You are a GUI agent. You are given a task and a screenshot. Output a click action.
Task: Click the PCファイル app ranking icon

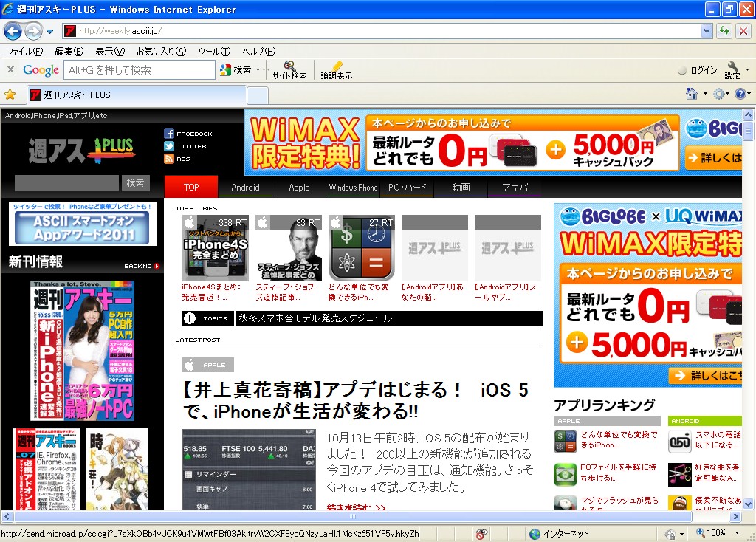[x=565, y=474]
